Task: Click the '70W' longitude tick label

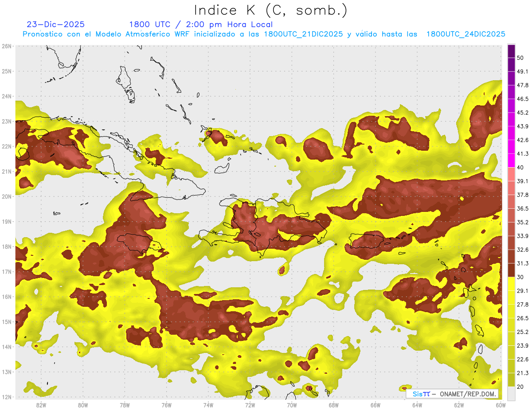Action: pyautogui.click(x=292, y=405)
